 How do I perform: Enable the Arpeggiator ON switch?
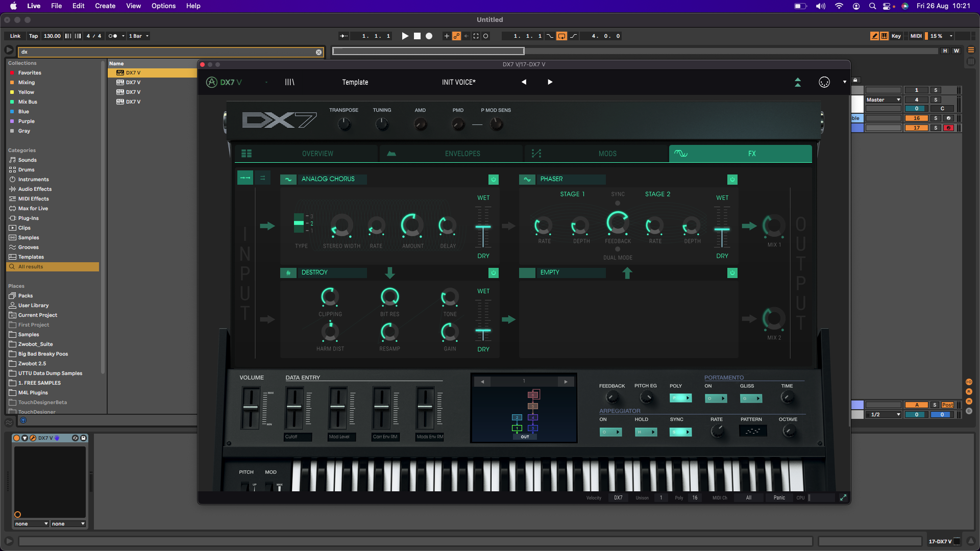[610, 432]
